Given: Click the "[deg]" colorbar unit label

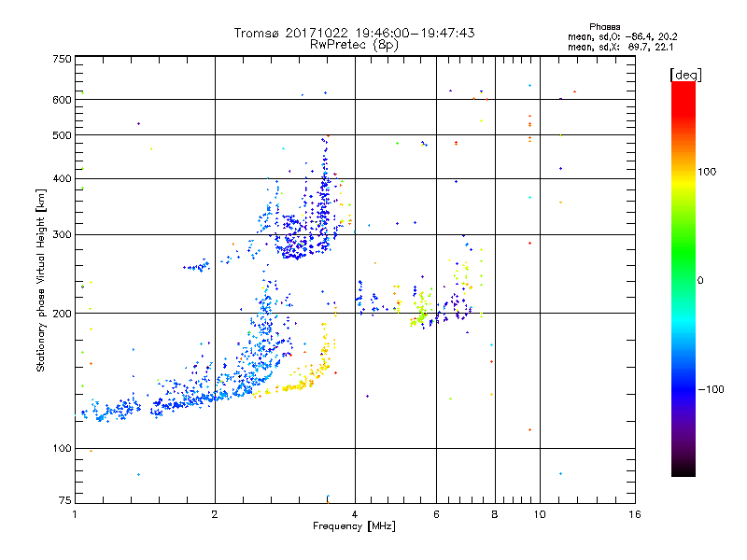Looking at the screenshot, I should (685, 75).
